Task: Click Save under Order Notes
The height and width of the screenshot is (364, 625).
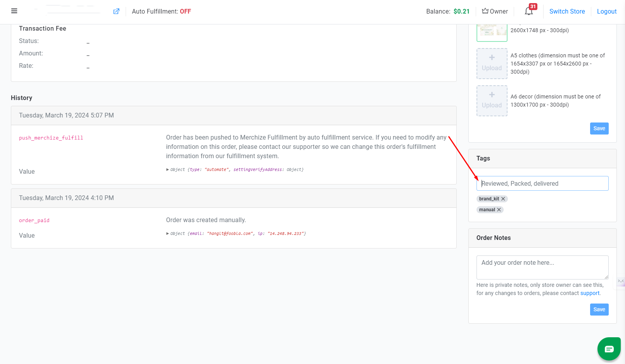Action: click(x=599, y=309)
